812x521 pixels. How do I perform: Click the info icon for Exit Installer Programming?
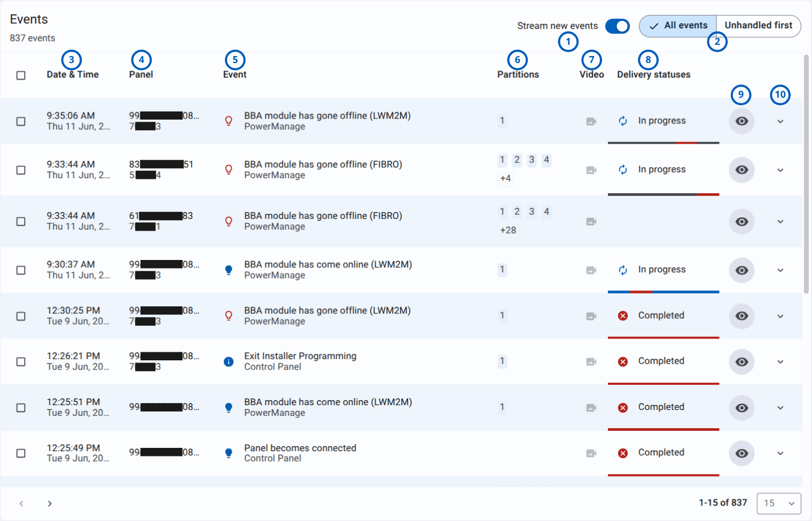(229, 362)
